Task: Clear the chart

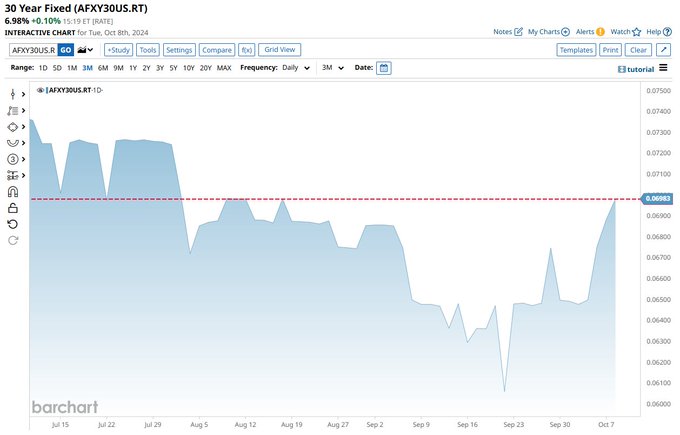Action: click(x=638, y=50)
